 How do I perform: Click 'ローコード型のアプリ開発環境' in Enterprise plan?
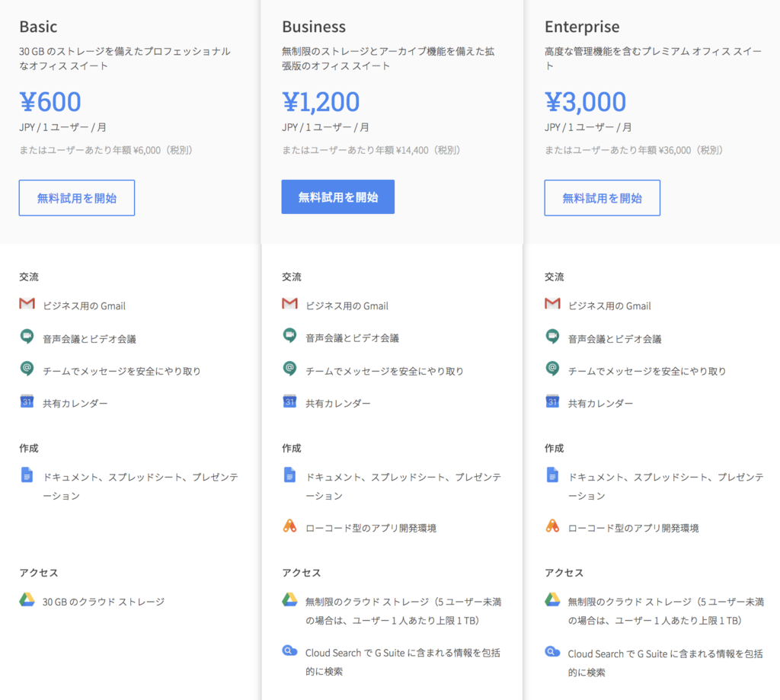pos(633,528)
